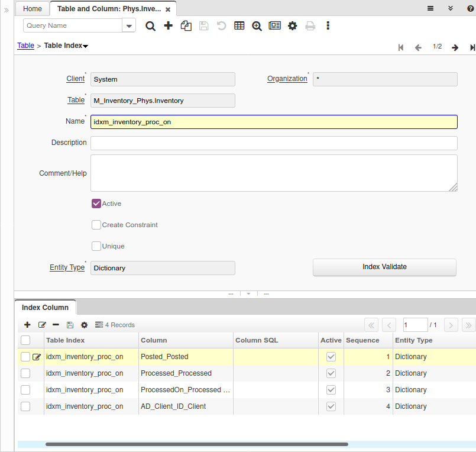Open the three-dot more options menu
Image resolution: width=476 pixels, height=452 pixels.
coord(328,25)
